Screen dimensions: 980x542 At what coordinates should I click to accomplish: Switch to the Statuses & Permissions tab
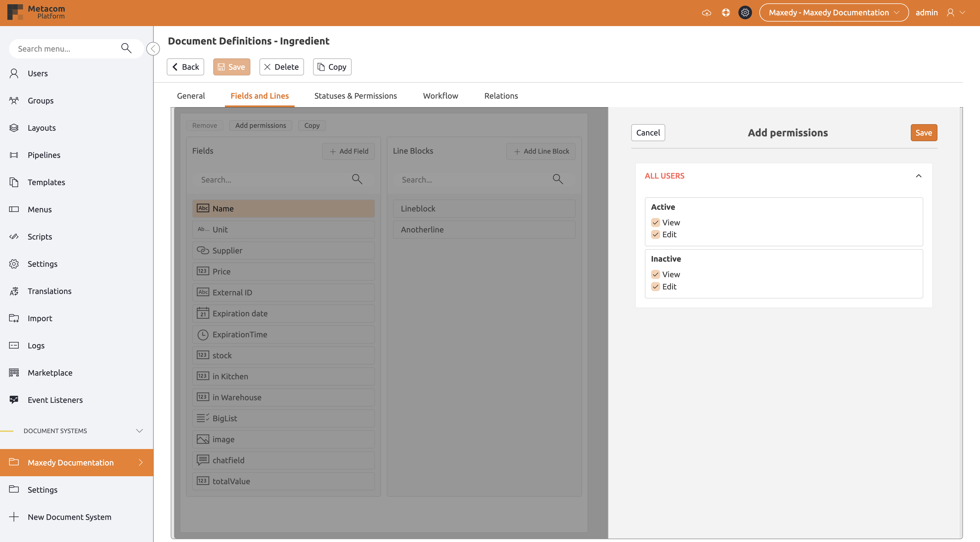tap(355, 96)
